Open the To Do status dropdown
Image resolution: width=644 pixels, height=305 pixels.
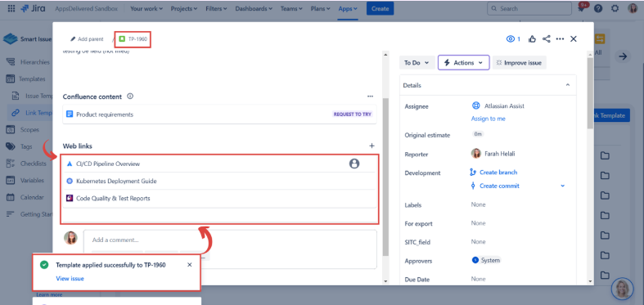(x=417, y=63)
